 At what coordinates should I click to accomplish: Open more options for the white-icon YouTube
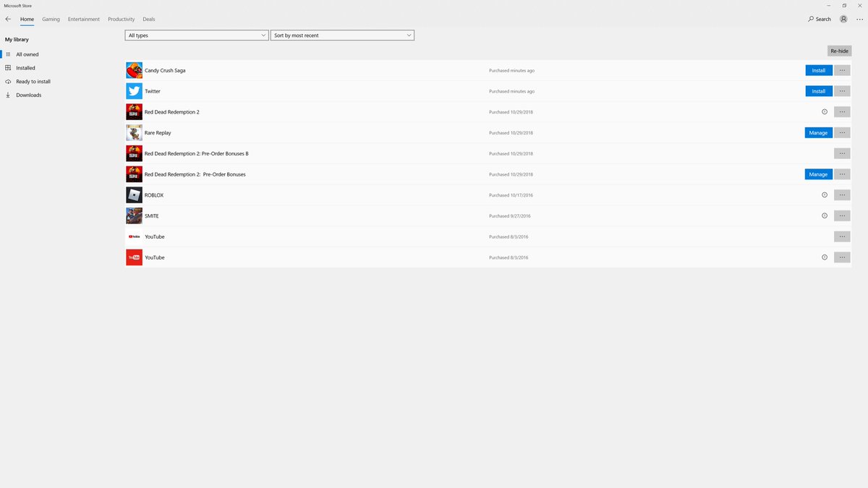(842, 237)
